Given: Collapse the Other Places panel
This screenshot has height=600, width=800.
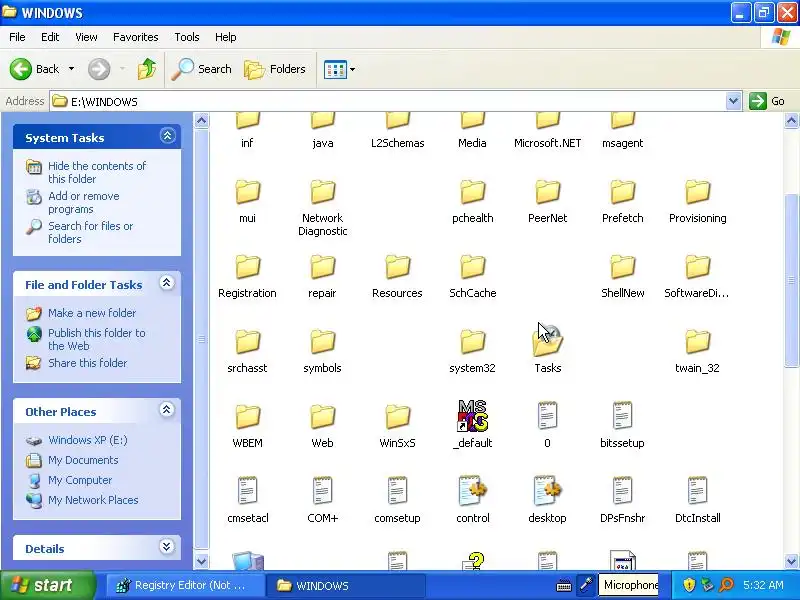Looking at the screenshot, I should 167,410.
